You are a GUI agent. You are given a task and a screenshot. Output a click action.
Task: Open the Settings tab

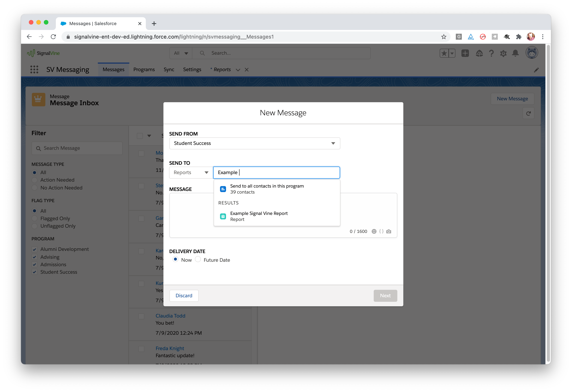tap(192, 70)
